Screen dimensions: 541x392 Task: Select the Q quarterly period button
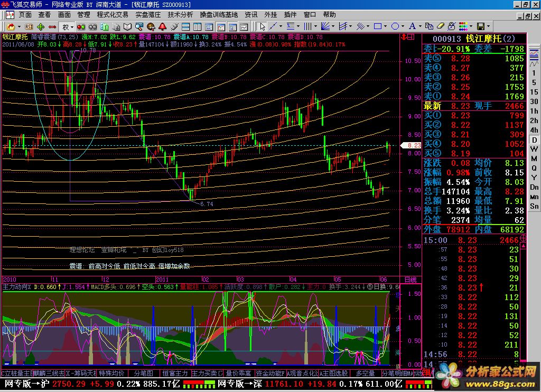click(534, 168)
